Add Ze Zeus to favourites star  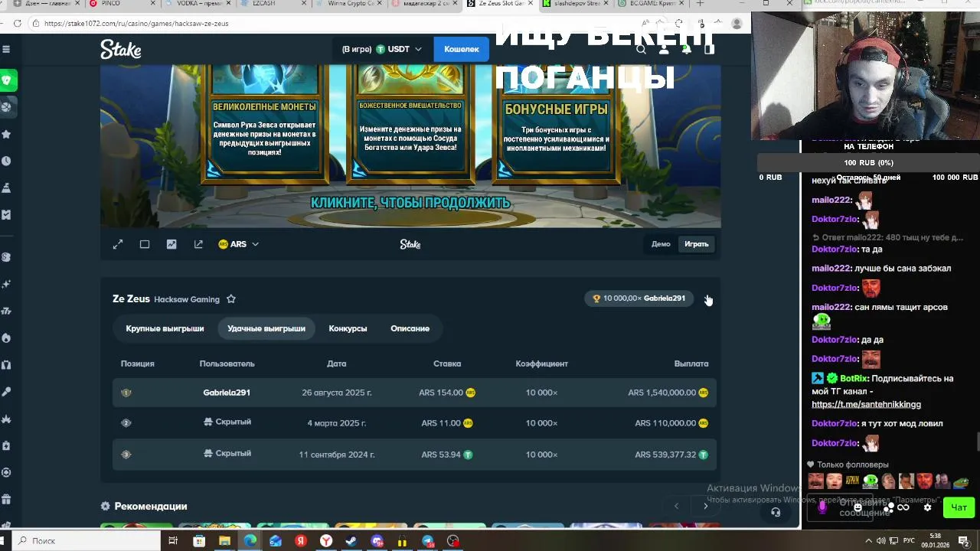(231, 299)
